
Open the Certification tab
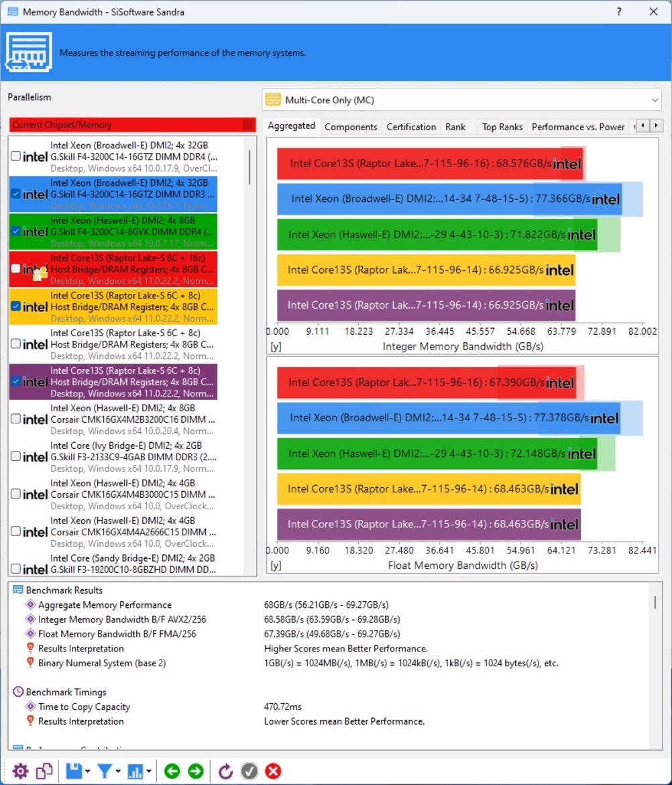(411, 127)
